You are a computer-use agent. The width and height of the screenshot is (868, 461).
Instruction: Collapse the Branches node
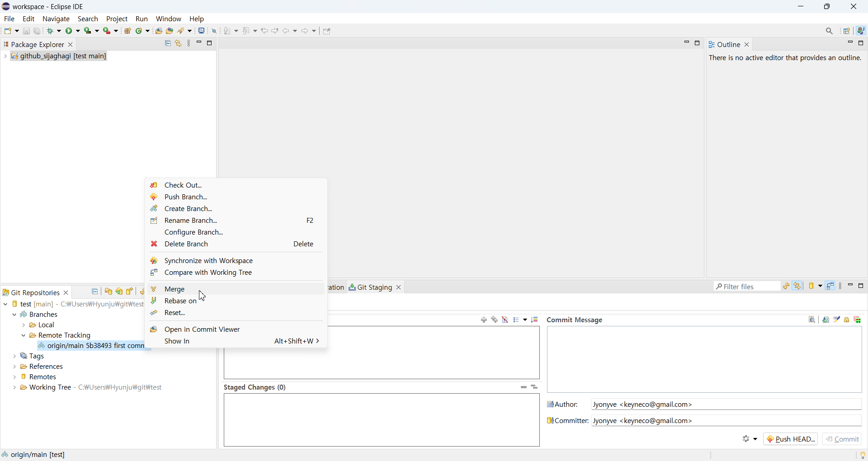click(14, 315)
